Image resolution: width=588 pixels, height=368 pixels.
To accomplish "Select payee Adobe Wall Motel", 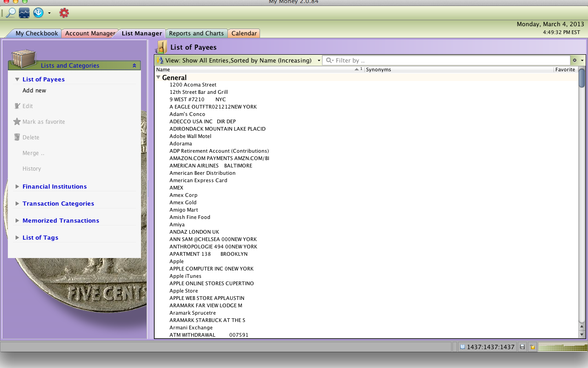I will (x=190, y=136).
